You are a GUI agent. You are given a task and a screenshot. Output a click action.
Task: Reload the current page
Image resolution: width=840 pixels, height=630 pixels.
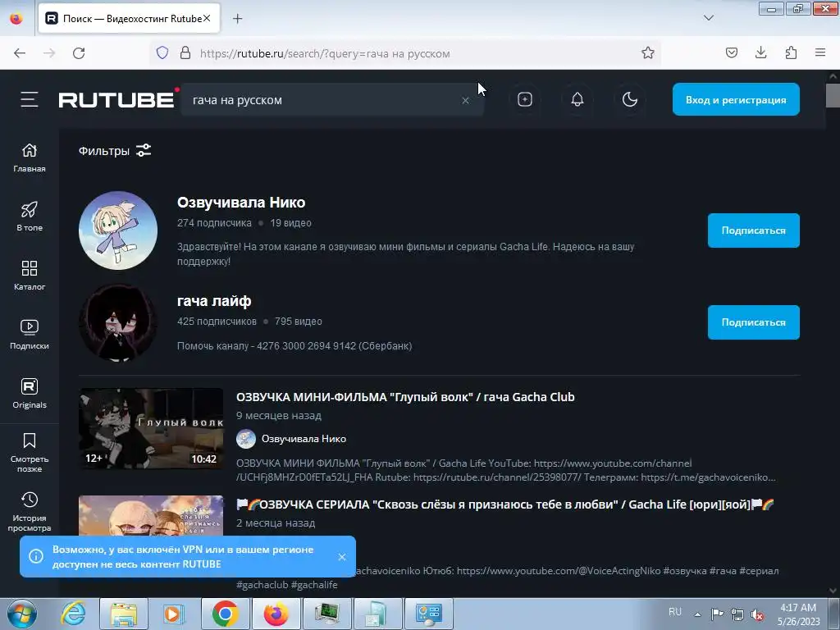[x=79, y=53]
